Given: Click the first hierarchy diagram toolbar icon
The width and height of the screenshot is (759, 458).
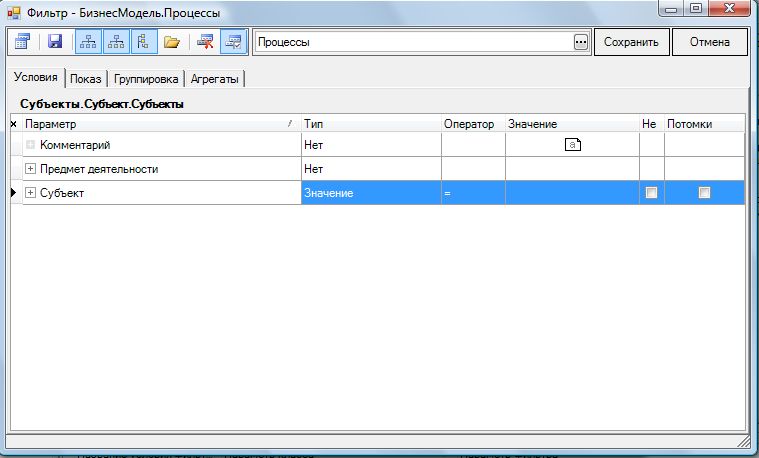Looking at the screenshot, I should click(87, 42).
